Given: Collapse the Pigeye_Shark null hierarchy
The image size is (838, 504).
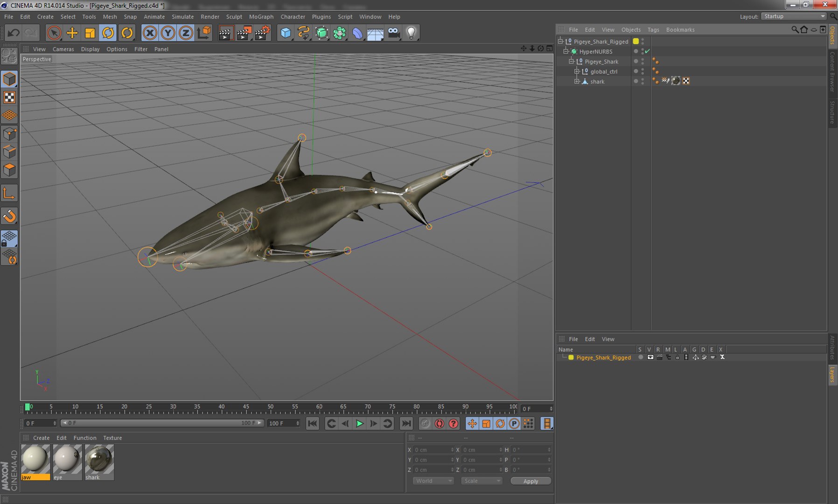Looking at the screenshot, I should pyautogui.click(x=572, y=61).
